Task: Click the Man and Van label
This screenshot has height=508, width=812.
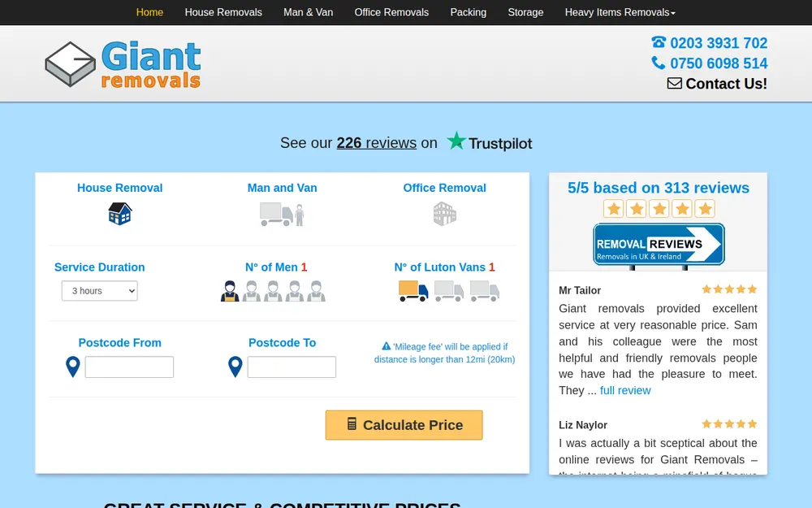Action: [x=283, y=188]
